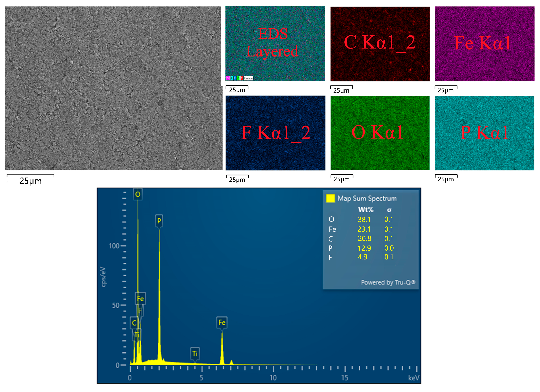Click the Fe label near 6.4 keV

[x=222, y=323]
